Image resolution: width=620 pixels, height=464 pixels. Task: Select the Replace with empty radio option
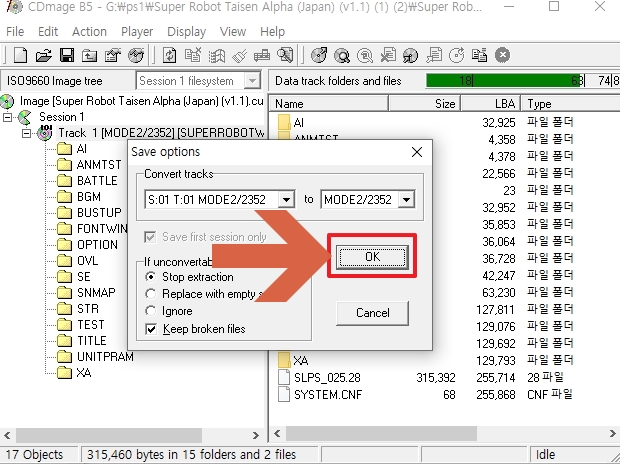click(x=150, y=294)
